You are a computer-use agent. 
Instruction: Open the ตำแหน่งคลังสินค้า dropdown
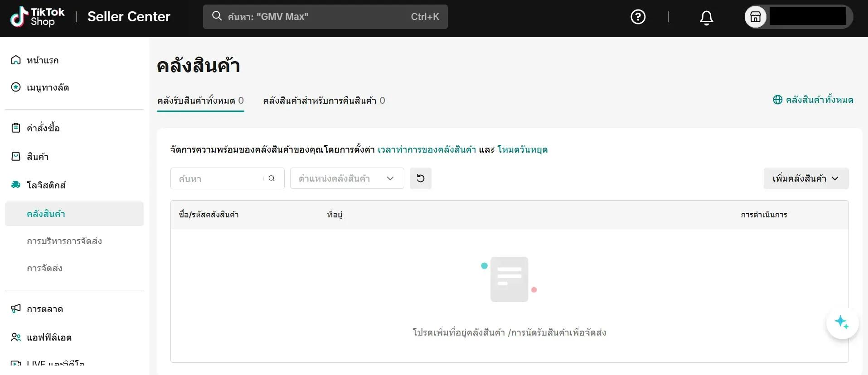click(x=347, y=178)
